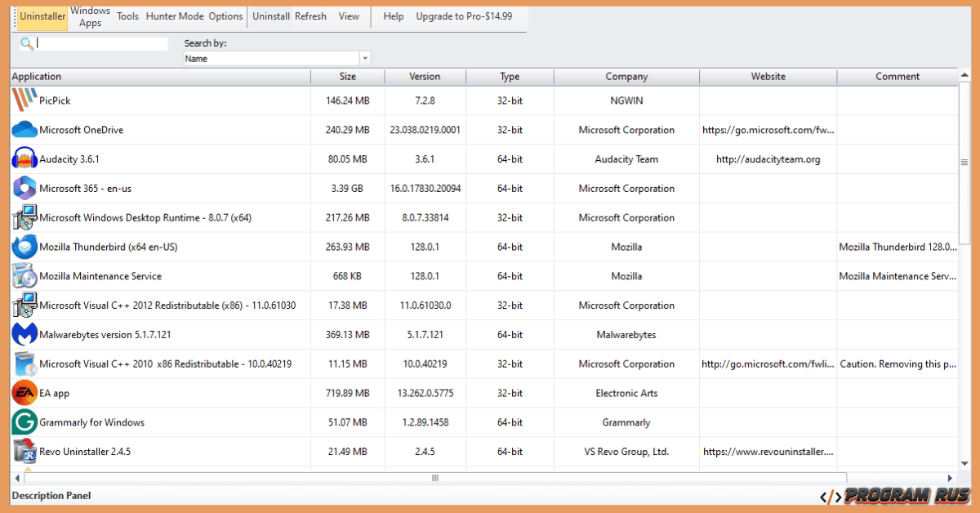Click the Grammarly for Windows icon

[x=24, y=422]
